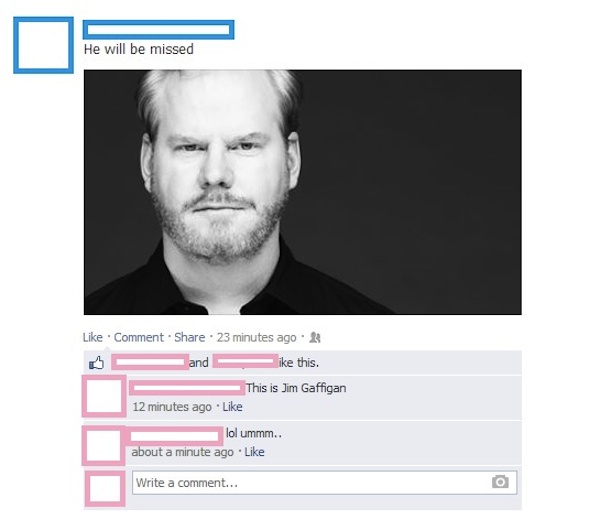600x530 pixels.
Task: Open the black-and-white portrait photo
Action: [303, 192]
